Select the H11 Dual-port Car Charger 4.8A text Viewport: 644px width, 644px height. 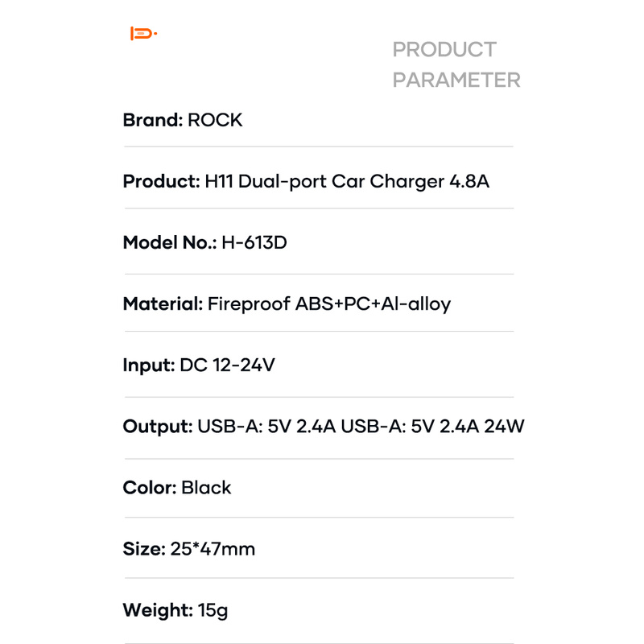[x=347, y=181]
